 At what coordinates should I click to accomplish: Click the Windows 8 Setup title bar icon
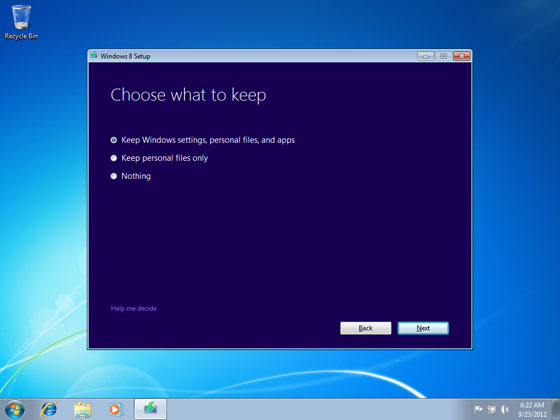(94, 55)
